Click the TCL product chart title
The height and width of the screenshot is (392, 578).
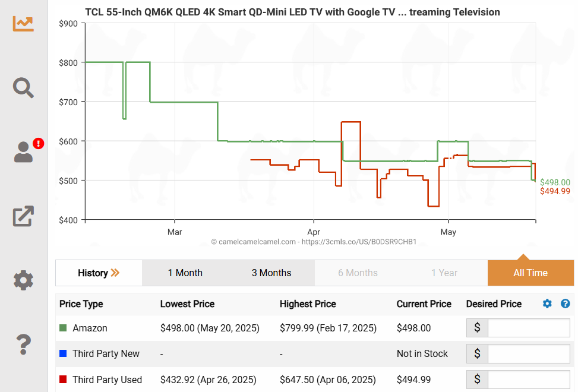tap(292, 12)
